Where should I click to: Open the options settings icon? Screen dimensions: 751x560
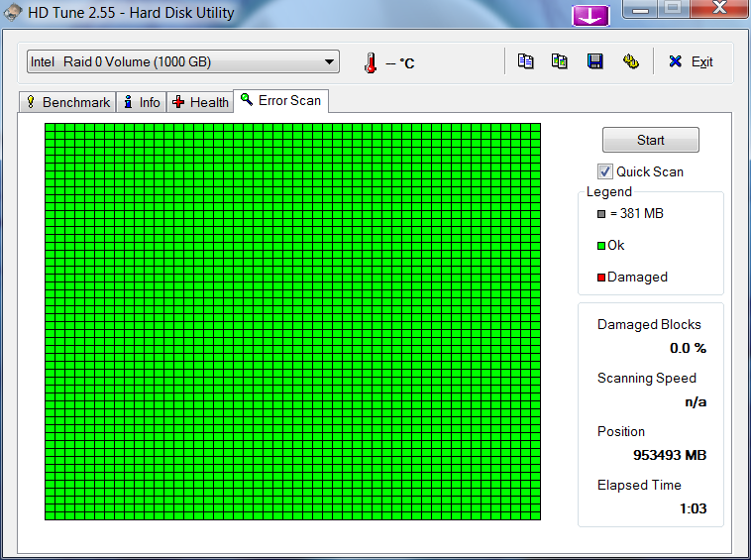click(x=630, y=61)
